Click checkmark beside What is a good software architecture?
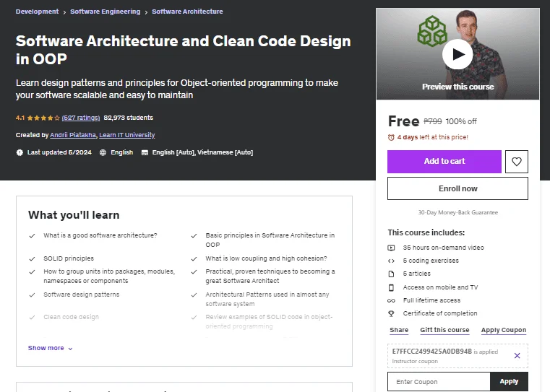550x392 pixels. pyautogui.click(x=32, y=236)
